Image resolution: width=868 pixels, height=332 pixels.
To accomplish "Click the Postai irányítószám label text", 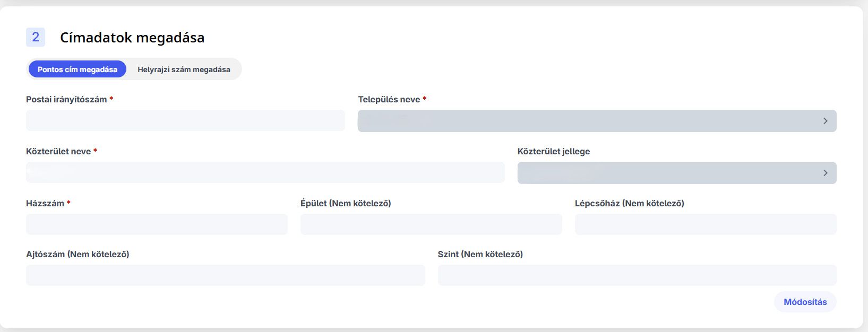I will click(x=66, y=99).
